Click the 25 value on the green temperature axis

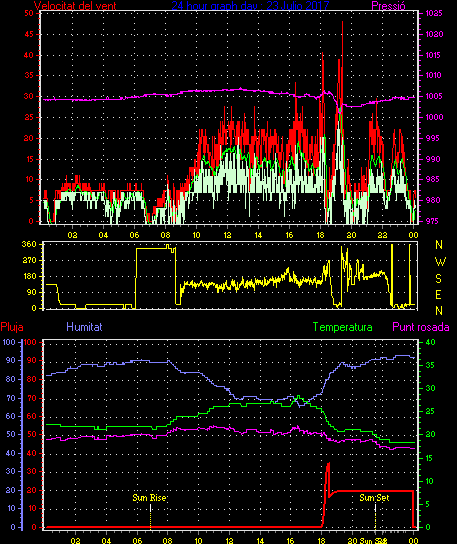tap(430, 411)
